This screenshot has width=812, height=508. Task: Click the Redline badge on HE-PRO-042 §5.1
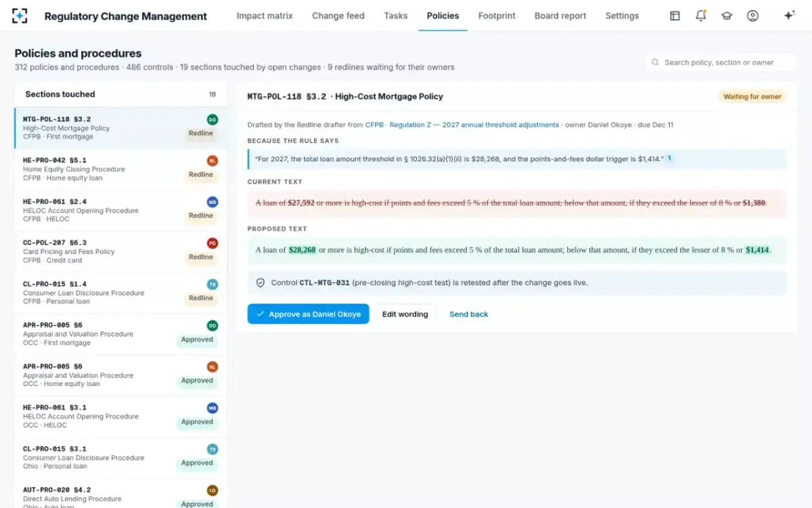pyautogui.click(x=201, y=175)
